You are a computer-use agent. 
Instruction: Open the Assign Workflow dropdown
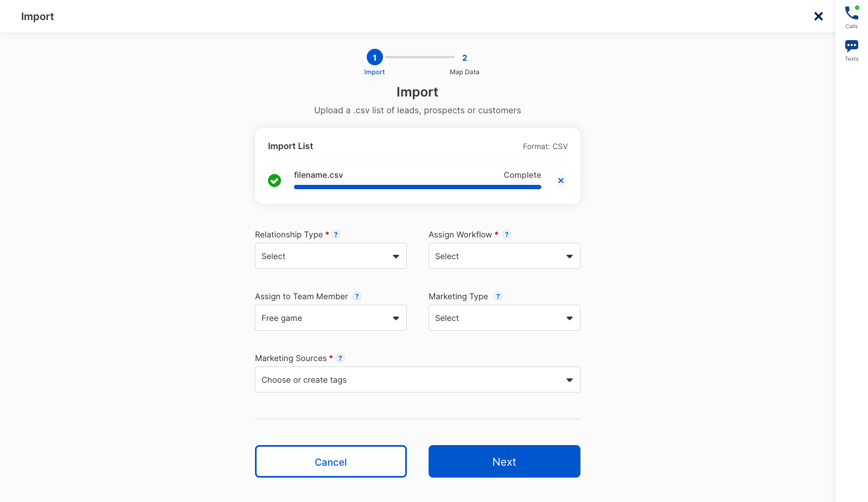(504, 256)
